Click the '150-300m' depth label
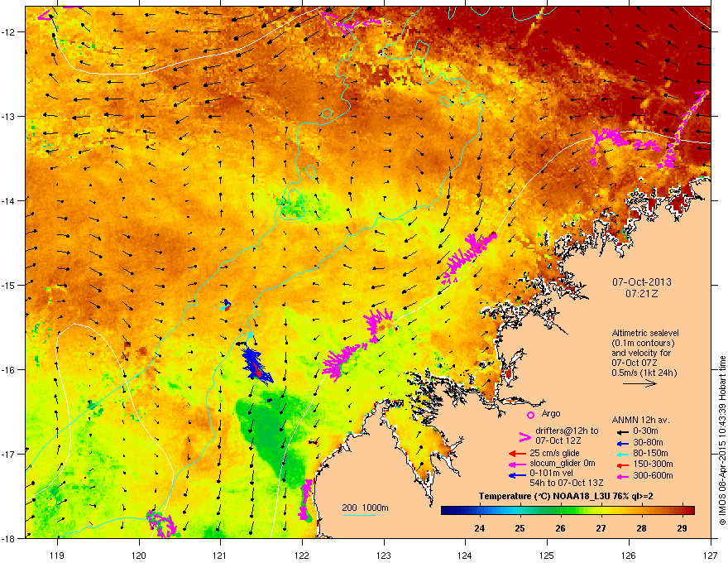728x563 pixels. [653, 464]
